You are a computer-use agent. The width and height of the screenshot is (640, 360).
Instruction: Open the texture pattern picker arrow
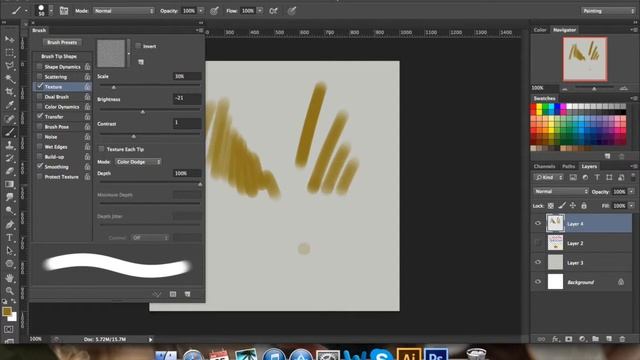pyautogui.click(x=129, y=53)
